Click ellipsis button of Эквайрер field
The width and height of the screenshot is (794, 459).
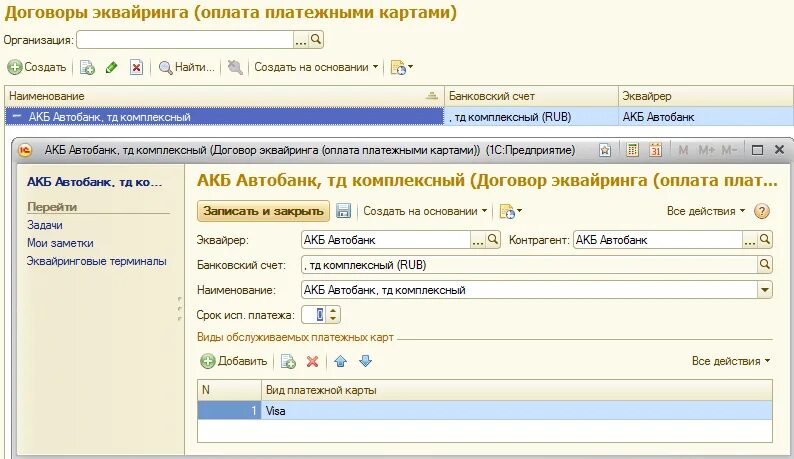point(478,241)
